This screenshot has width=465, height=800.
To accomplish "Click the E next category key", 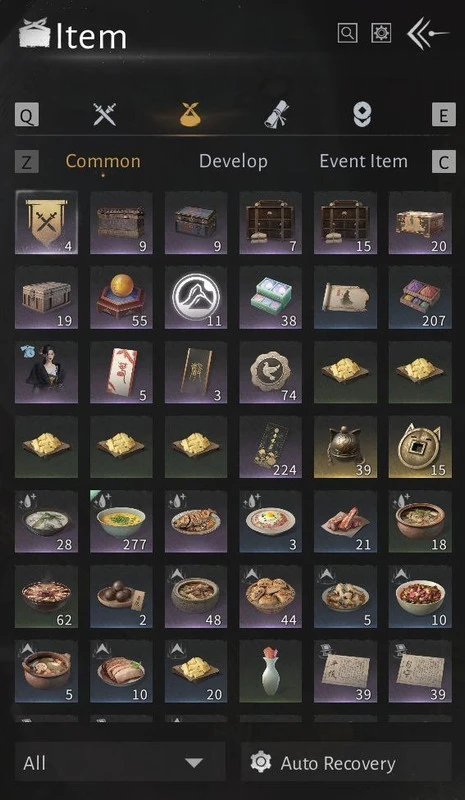I will 444,115.
